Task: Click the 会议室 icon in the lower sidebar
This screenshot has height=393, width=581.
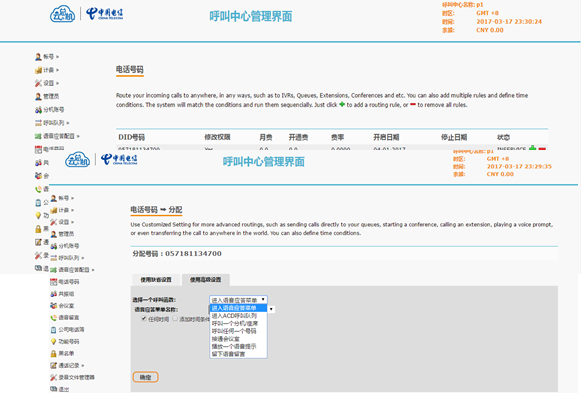Action: tap(54, 306)
